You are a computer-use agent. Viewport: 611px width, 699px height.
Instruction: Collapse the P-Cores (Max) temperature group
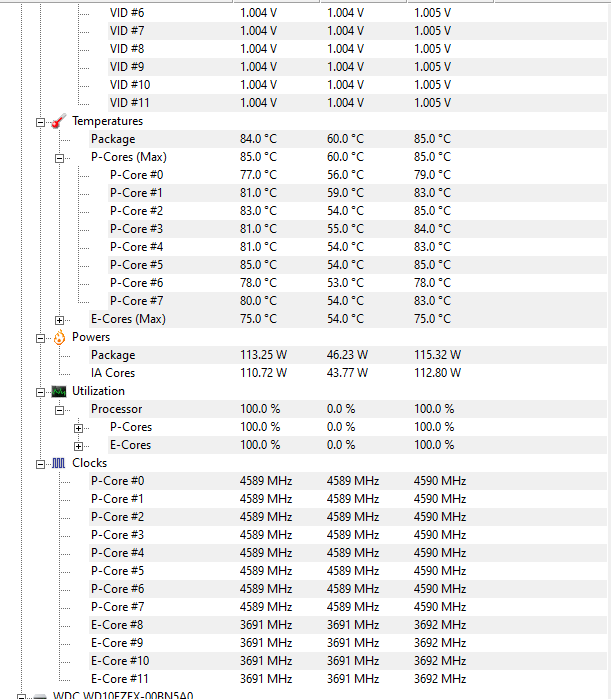[60, 157]
